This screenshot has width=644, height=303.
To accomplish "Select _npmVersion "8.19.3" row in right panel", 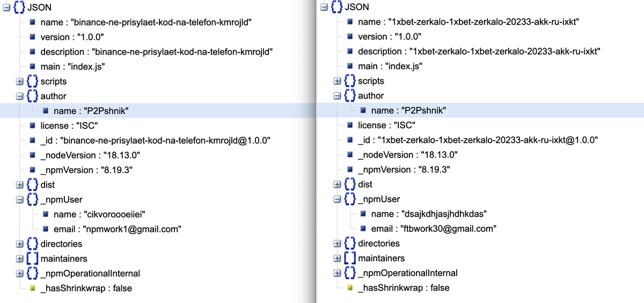I will (x=405, y=169).
